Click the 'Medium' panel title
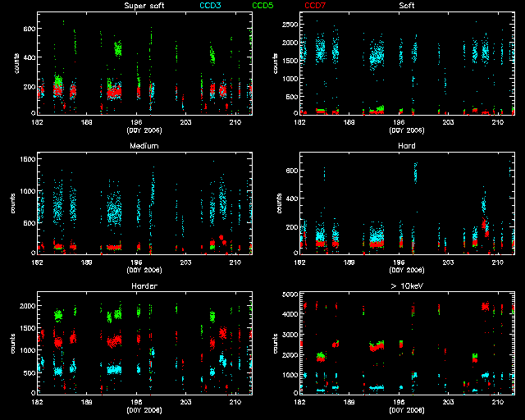The height and width of the screenshot is (420, 525). point(144,146)
